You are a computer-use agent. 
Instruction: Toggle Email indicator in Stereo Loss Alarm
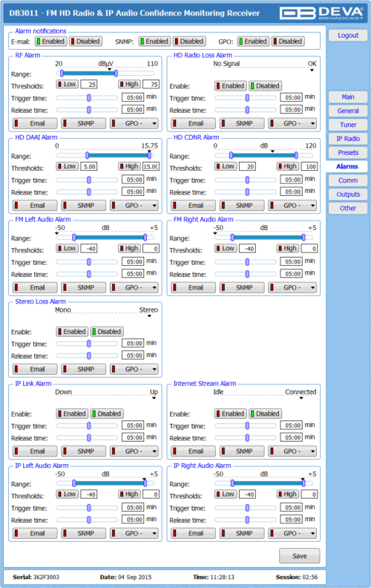[35, 369]
